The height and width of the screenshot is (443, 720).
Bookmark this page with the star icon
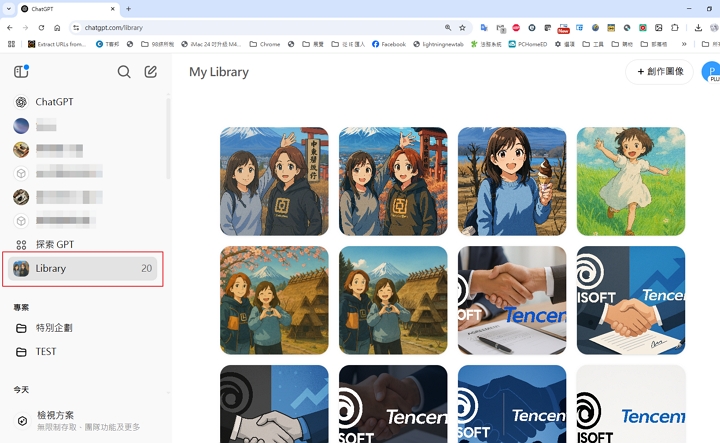click(x=462, y=28)
